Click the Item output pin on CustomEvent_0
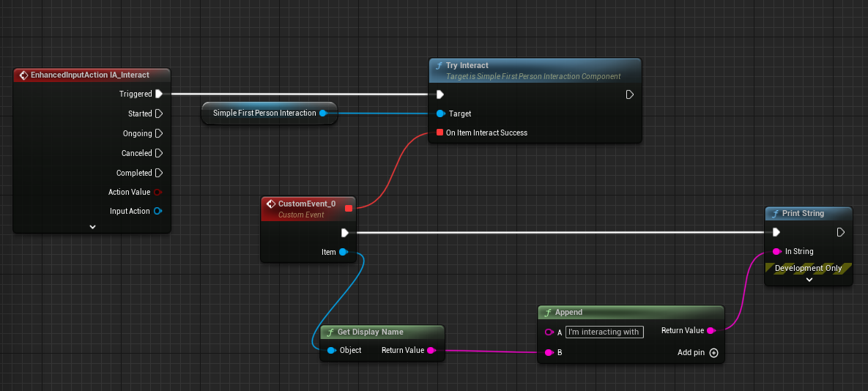Viewport: 868px width, 391px height. pos(344,252)
